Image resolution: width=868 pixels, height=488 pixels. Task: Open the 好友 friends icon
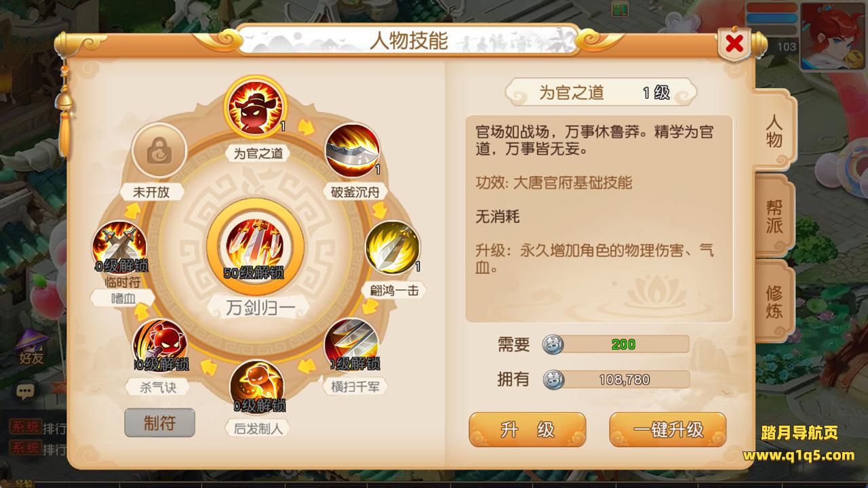(31, 347)
